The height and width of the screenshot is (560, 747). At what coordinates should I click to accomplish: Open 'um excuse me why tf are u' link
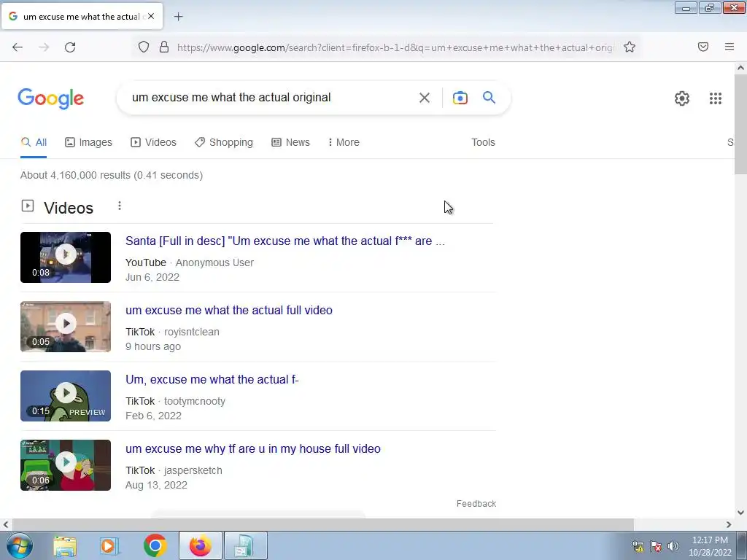tap(253, 448)
